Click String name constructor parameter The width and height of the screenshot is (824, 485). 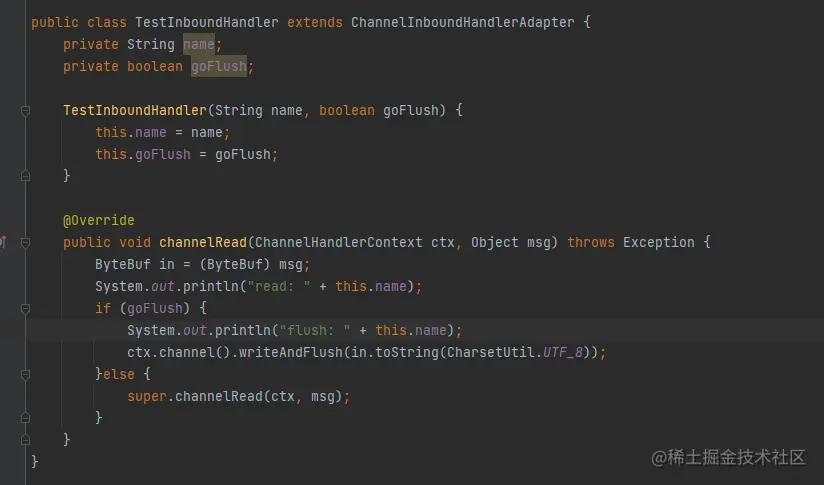(x=259, y=111)
